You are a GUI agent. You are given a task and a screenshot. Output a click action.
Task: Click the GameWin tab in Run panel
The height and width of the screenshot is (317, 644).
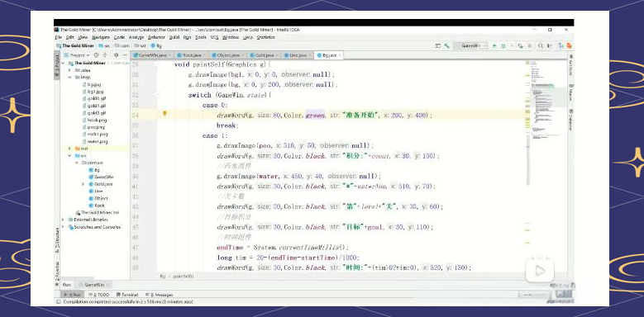[94, 284]
